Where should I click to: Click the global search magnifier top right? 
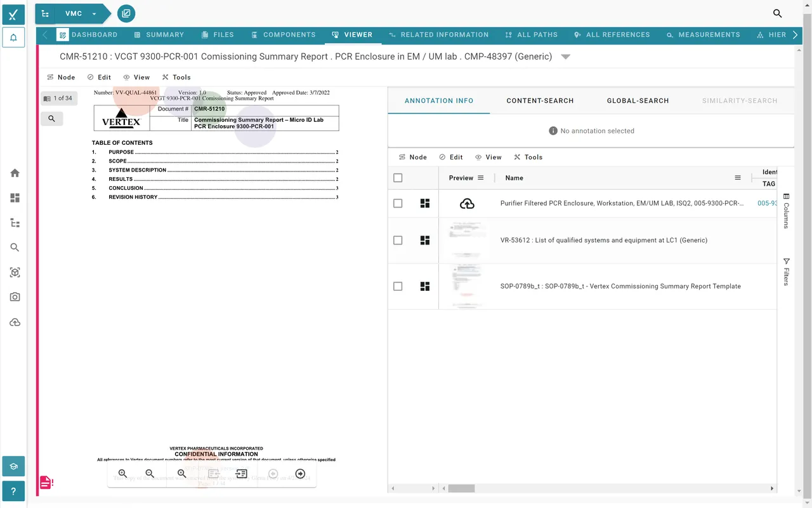click(x=777, y=13)
